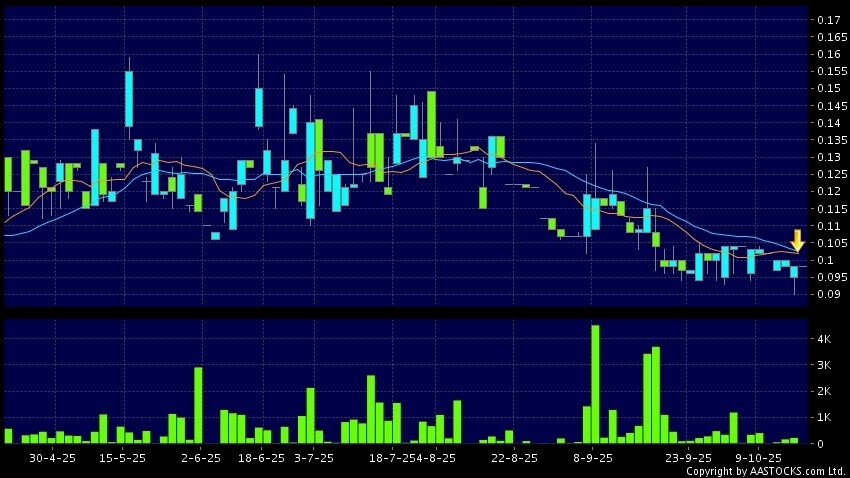This screenshot has width=850, height=478.
Task: Select the 0.13 price level label
Action: pyautogui.click(x=828, y=157)
